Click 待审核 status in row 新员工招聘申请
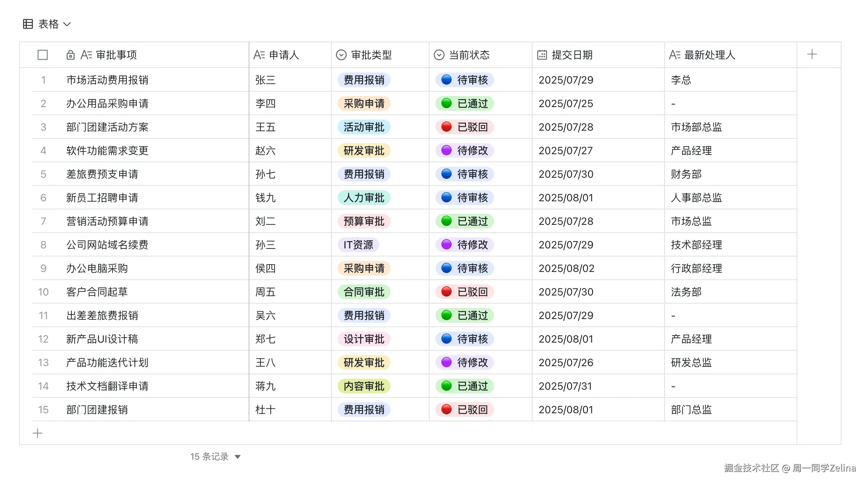This screenshot has width=868, height=485. tap(465, 198)
